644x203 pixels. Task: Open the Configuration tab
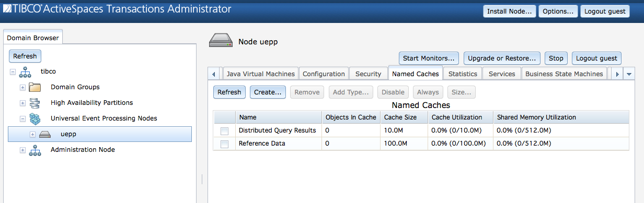pyautogui.click(x=324, y=74)
